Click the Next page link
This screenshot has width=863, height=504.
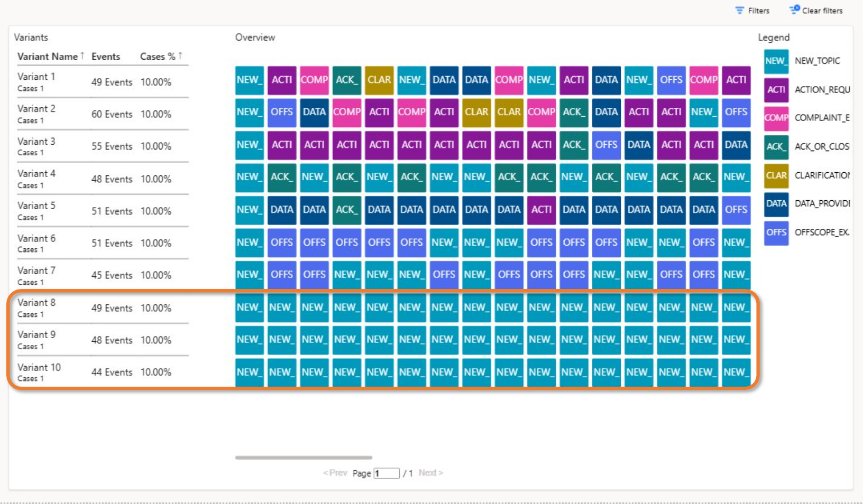tap(430, 473)
